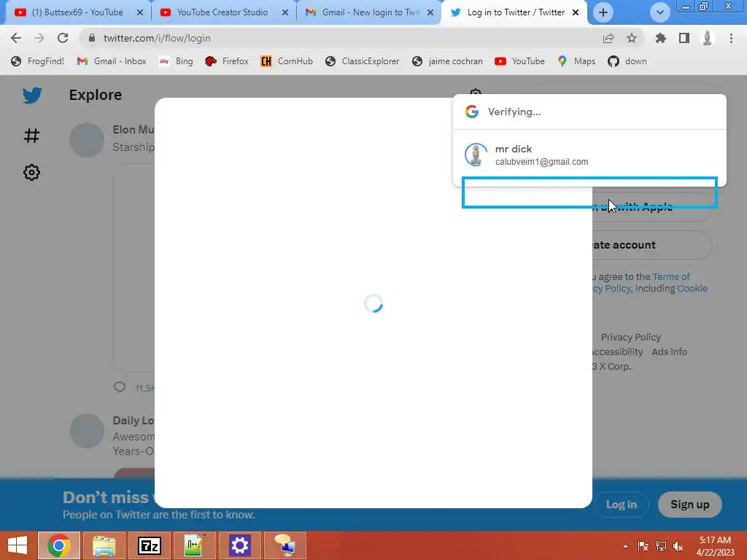Viewport: 747px width, 560px height.
Task: Bookmark this page with star icon
Action: [x=632, y=38]
